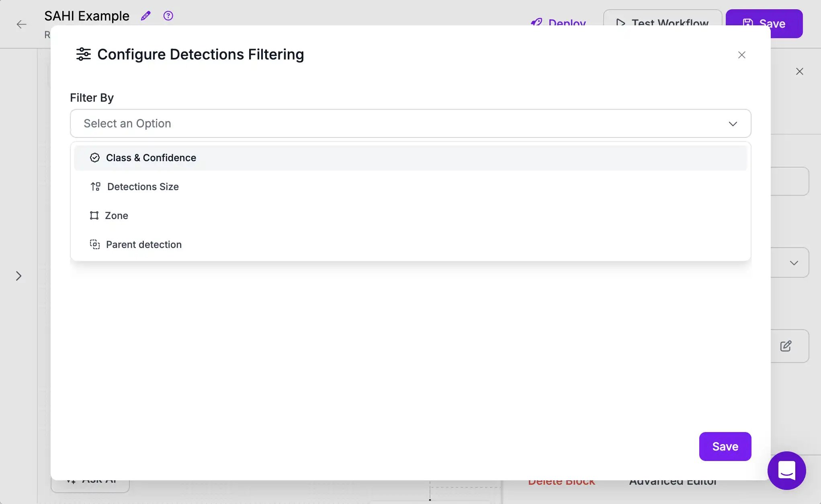Open the Filter By dropdown
The width and height of the screenshot is (821, 504).
pyautogui.click(x=410, y=123)
